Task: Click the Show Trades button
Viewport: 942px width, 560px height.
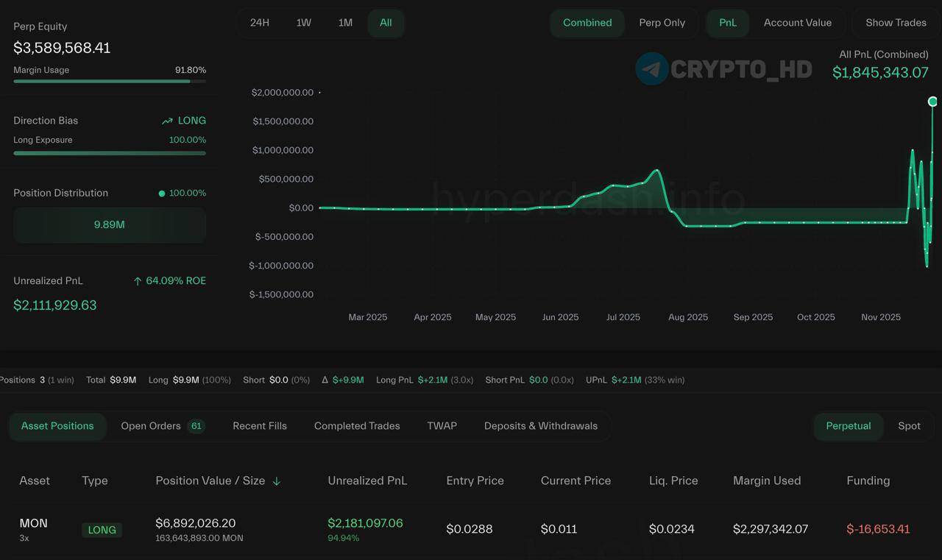Action: click(896, 23)
